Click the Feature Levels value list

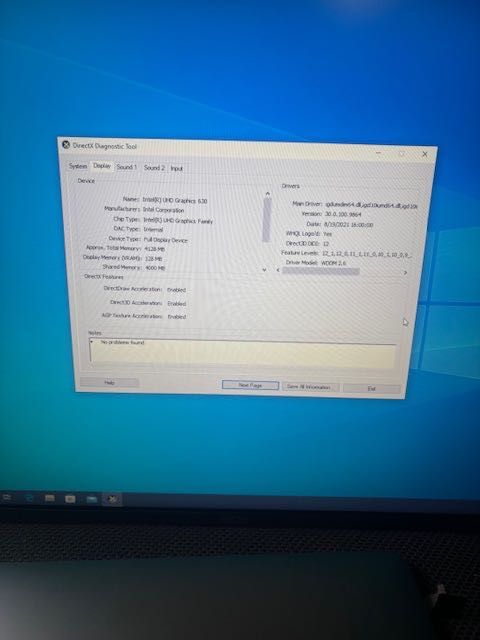pos(367,254)
